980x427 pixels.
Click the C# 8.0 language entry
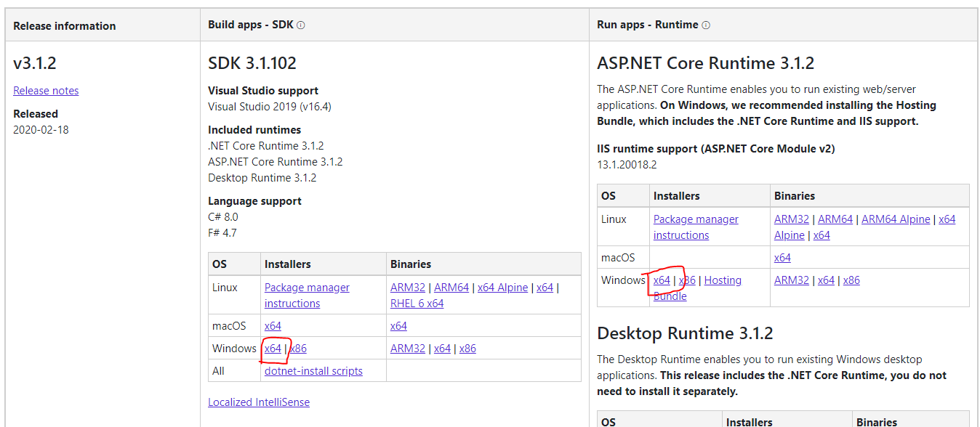pos(223,217)
